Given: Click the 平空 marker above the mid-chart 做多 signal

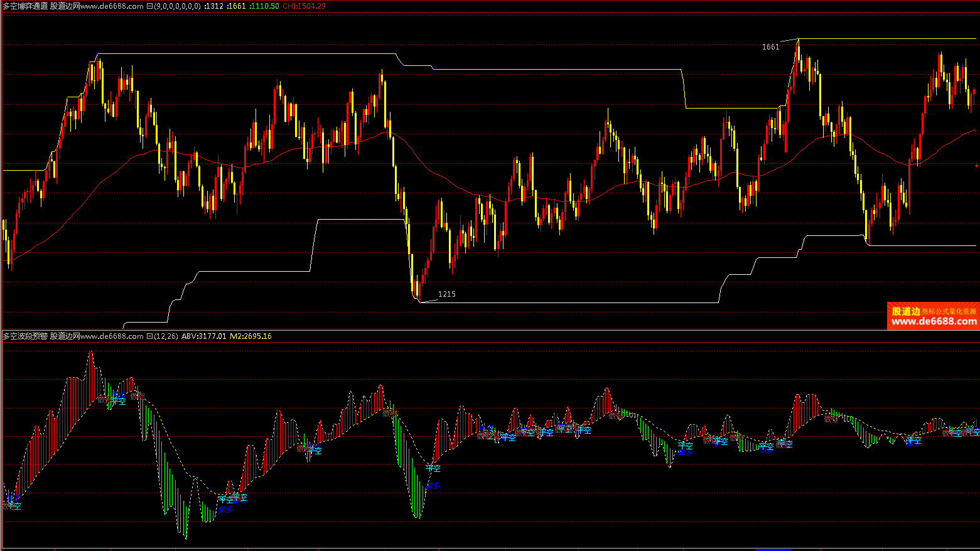Looking at the screenshot, I should [433, 468].
